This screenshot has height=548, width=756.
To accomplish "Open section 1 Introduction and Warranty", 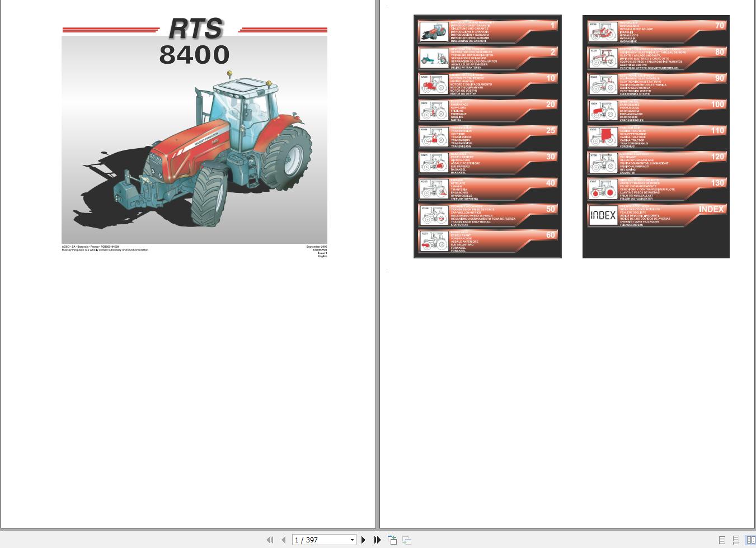I will (x=487, y=32).
